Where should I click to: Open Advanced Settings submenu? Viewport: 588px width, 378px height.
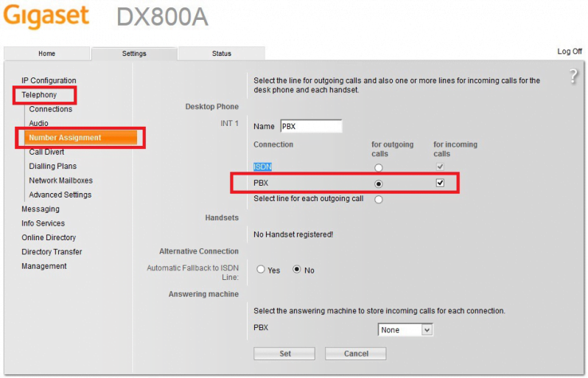click(60, 195)
